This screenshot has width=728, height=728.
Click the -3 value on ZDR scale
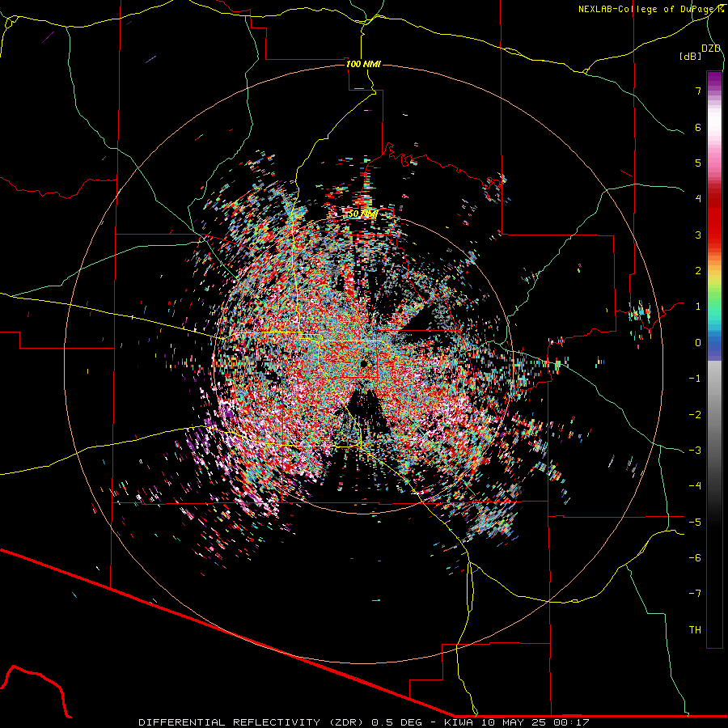[695, 451]
